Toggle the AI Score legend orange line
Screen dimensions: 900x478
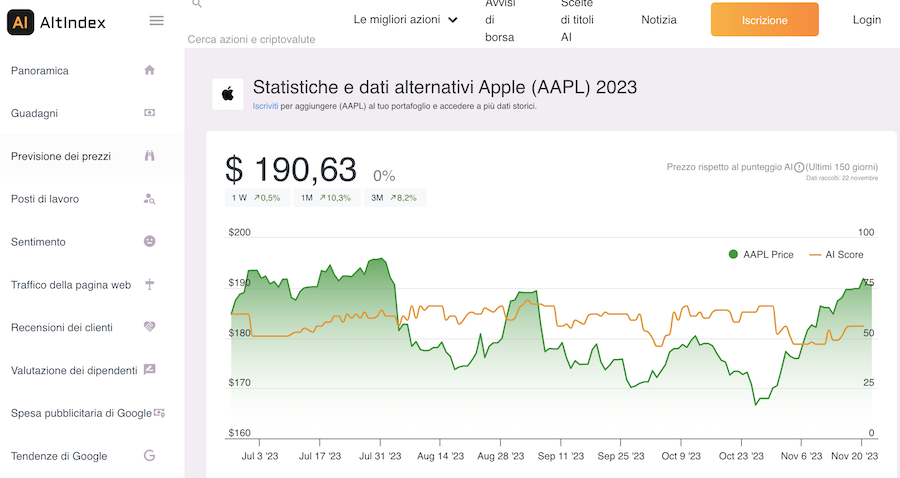pos(815,255)
